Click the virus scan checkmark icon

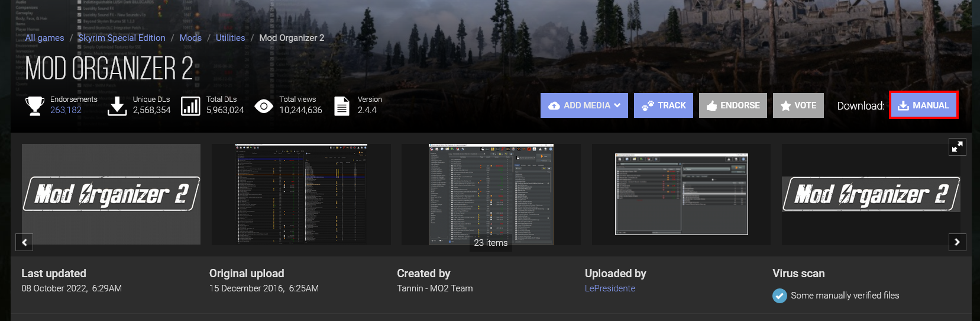780,296
